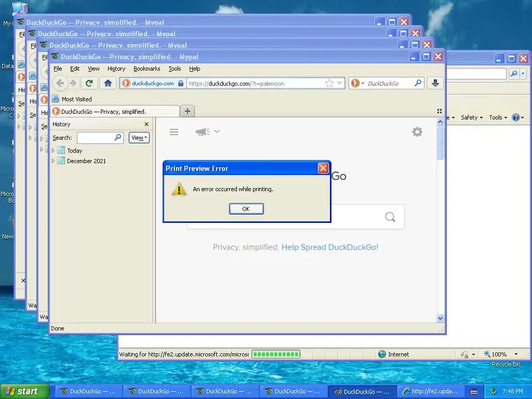Click the 7:48 PM taskbar clock
This screenshot has width=532, height=399.
(513, 391)
